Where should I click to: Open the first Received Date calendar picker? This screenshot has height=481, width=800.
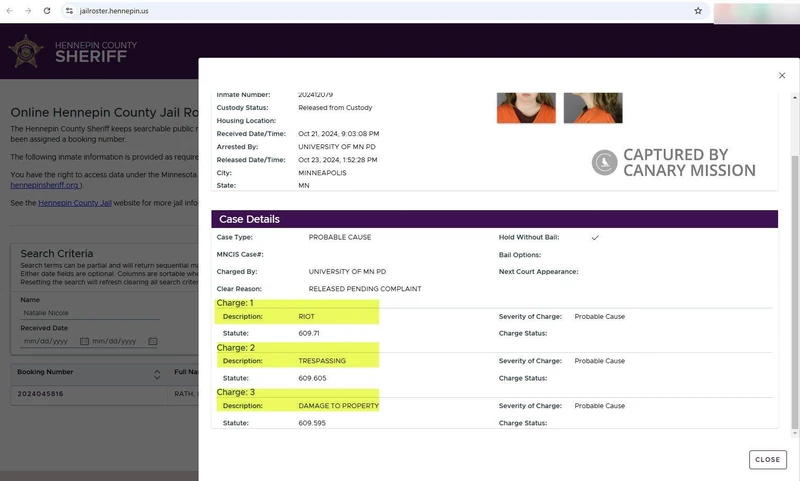[x=85, y=341]
